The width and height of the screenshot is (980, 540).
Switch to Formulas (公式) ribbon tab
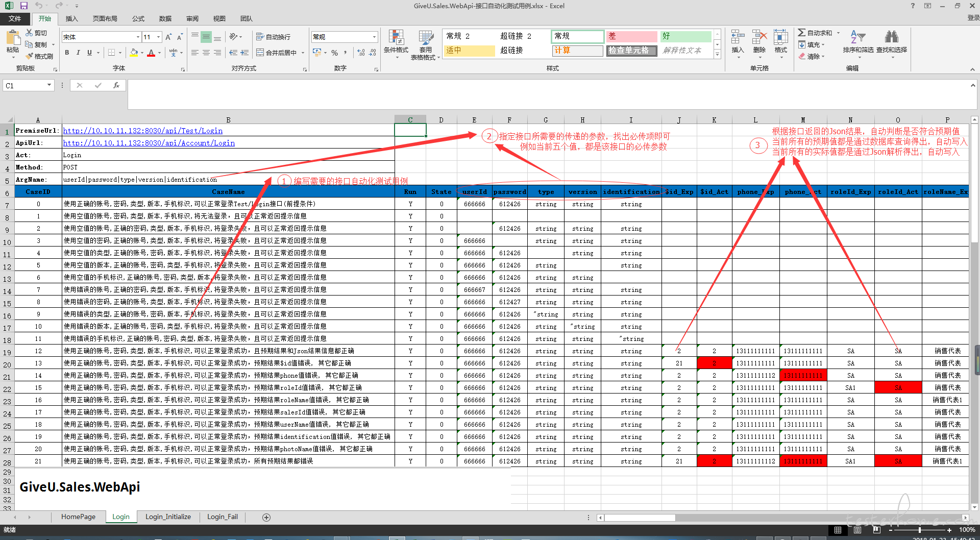[138, 18]
